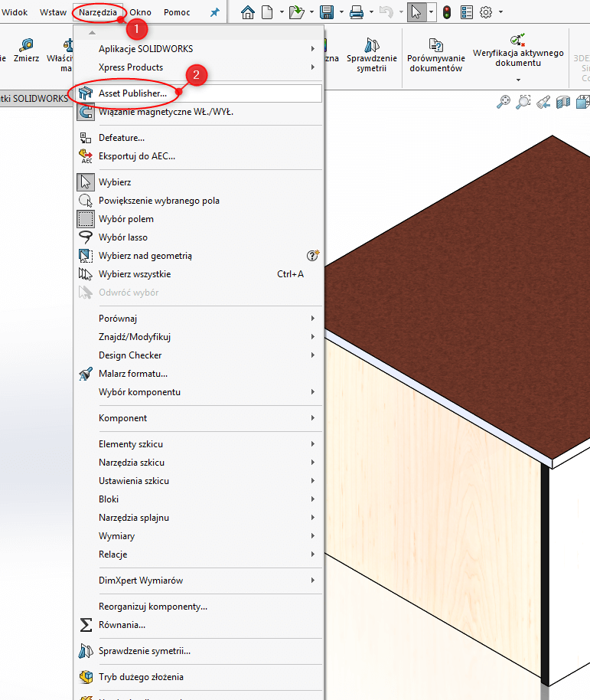The height and width of the screenshot is (700, 590).
Task: Choose Wybierz nad geometrią
Action: click(x=199, y=255)
